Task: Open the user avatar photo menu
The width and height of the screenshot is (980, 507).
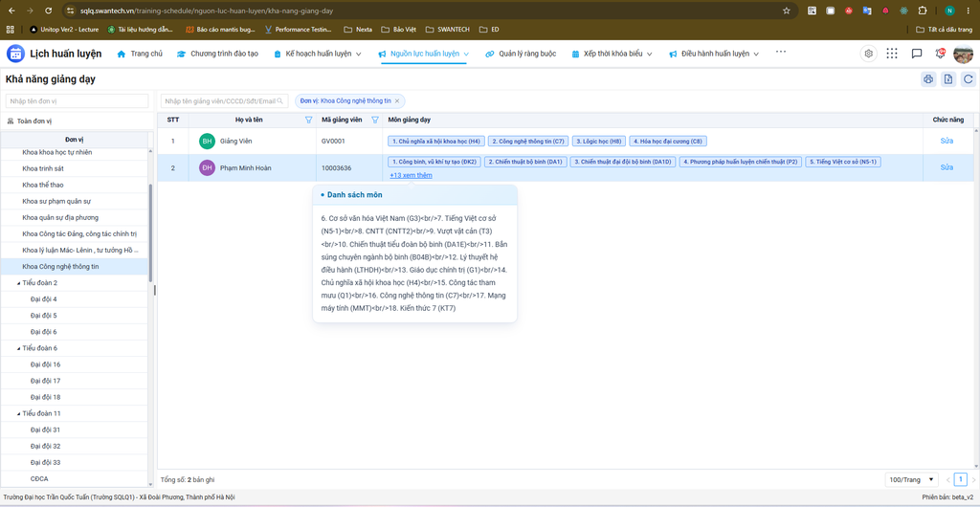Action: point(963,55)
